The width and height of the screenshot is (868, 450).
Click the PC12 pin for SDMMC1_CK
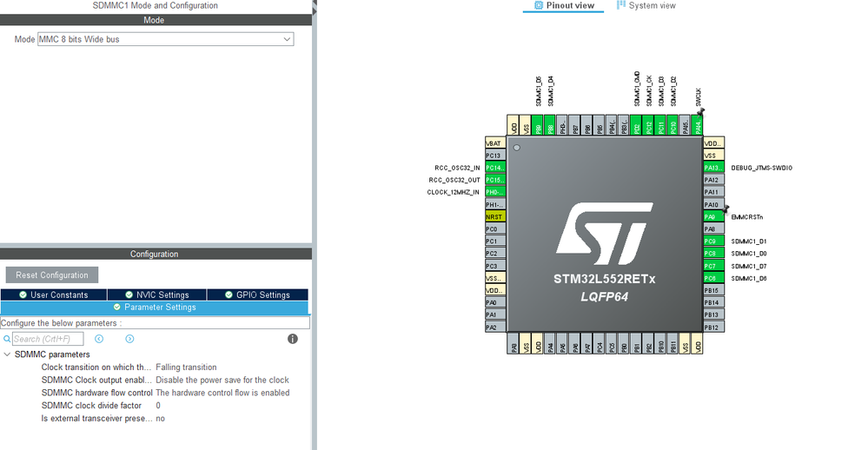[647, 126]
